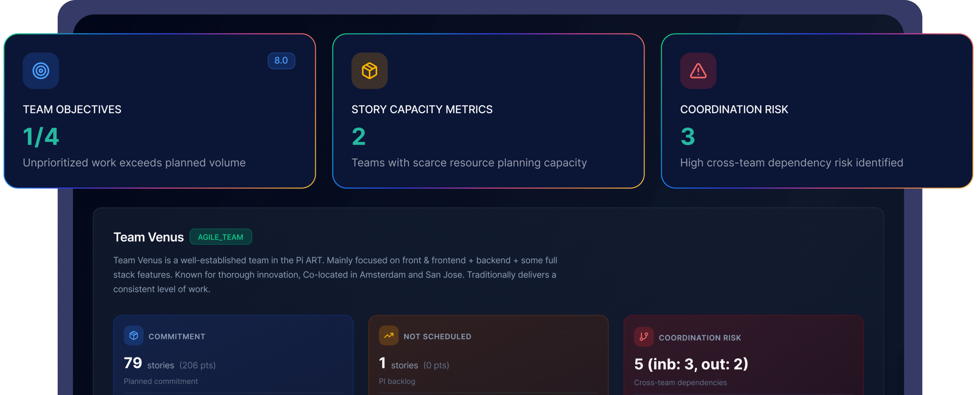The width and height of the screenshot is (980, 395).
Task: Click the Commitment panel label
Action: point(177,336)
